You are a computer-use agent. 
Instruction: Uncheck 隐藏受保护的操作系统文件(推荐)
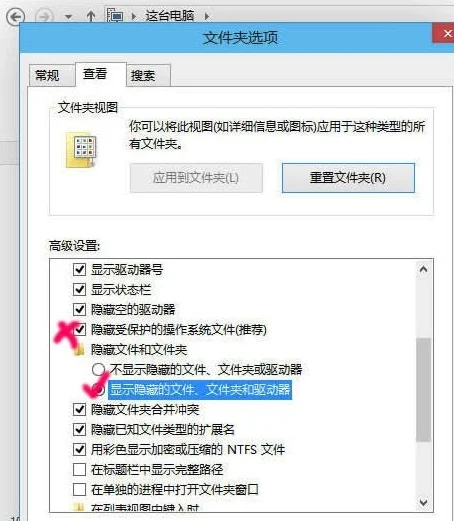point(79,330)
